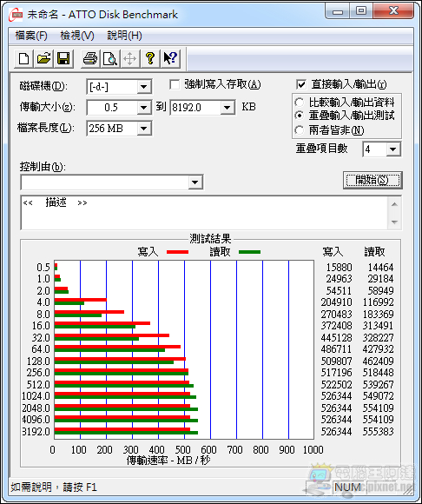Click the 讀取 results column header
Viewport: 422px width, 504px height.
pos(374,252)
